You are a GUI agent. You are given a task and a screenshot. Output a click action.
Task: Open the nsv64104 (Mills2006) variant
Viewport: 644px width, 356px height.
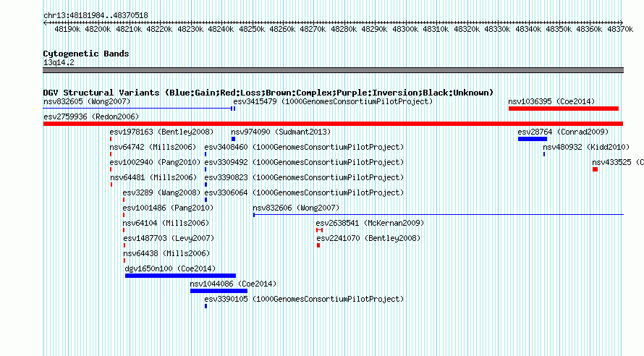166,223
